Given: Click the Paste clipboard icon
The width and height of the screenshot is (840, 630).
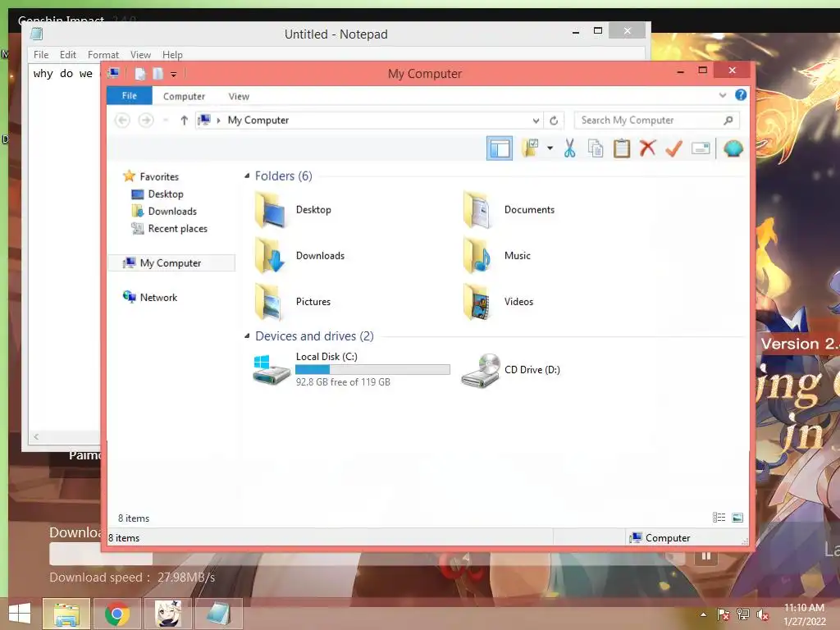Looking at the screenshot, I should (x=622, y=148).
